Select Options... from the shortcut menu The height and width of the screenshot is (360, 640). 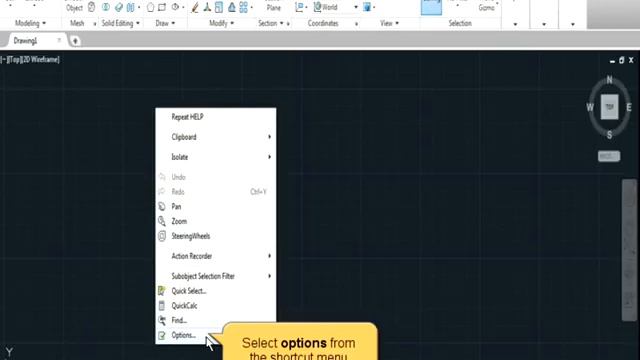point(183,335)
